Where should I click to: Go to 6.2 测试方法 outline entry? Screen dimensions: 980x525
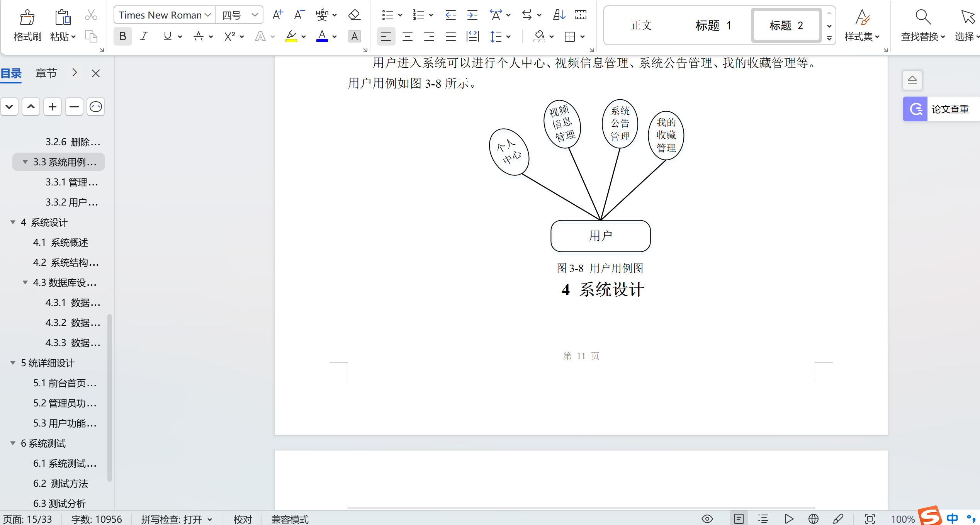coord(61,483)
